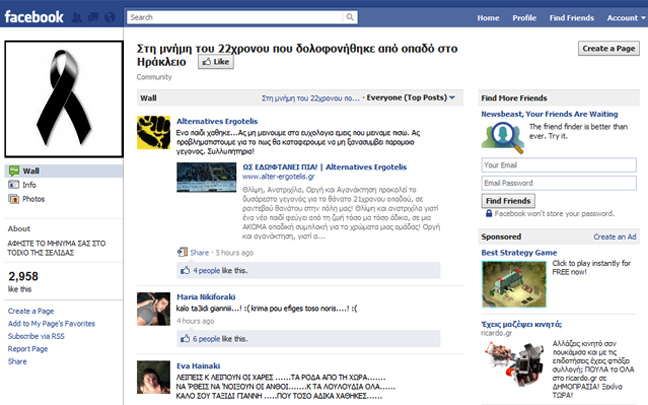Click the Photos icon in left sidebar

pyautogui.click(x=13, y=199)
